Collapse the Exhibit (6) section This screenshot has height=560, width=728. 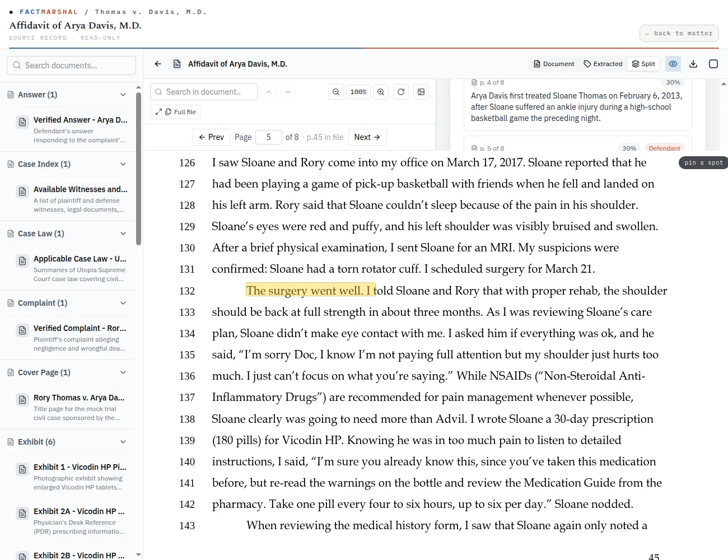point(123,442)
